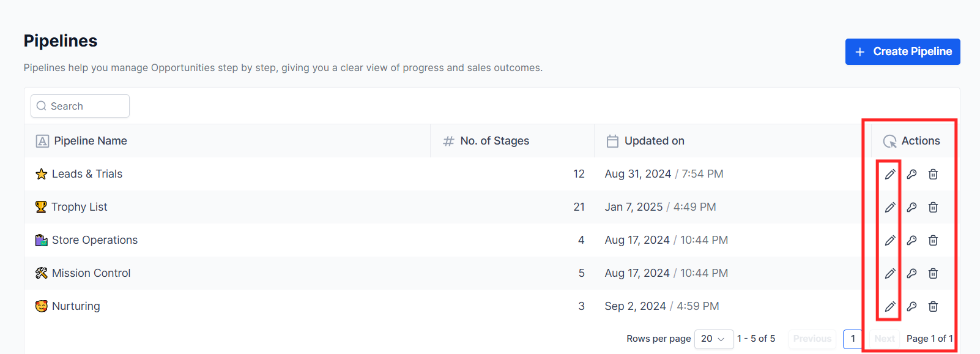The height and width of the screenshot is (354, 980).
Task: Click the Next page button
Action: [884, 339]
